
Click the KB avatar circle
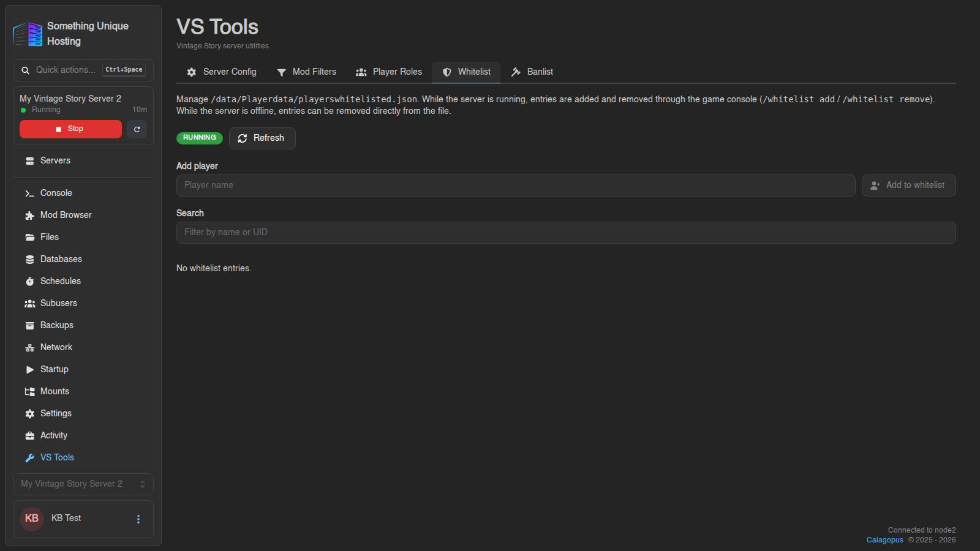(x=32, y=519)
